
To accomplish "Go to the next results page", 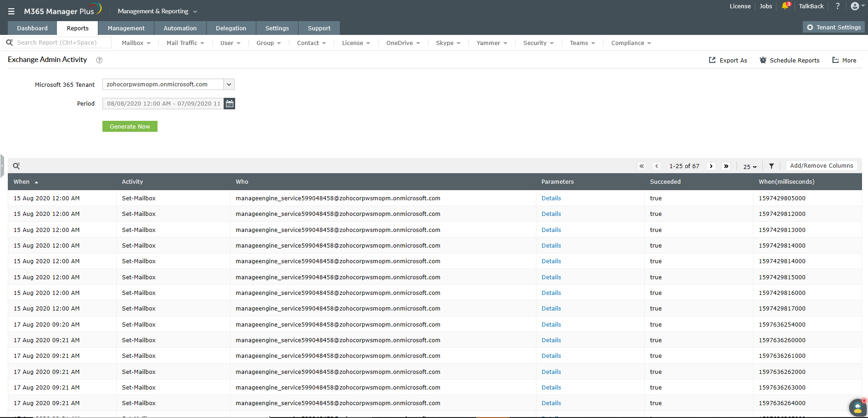I will click(711, 166).
